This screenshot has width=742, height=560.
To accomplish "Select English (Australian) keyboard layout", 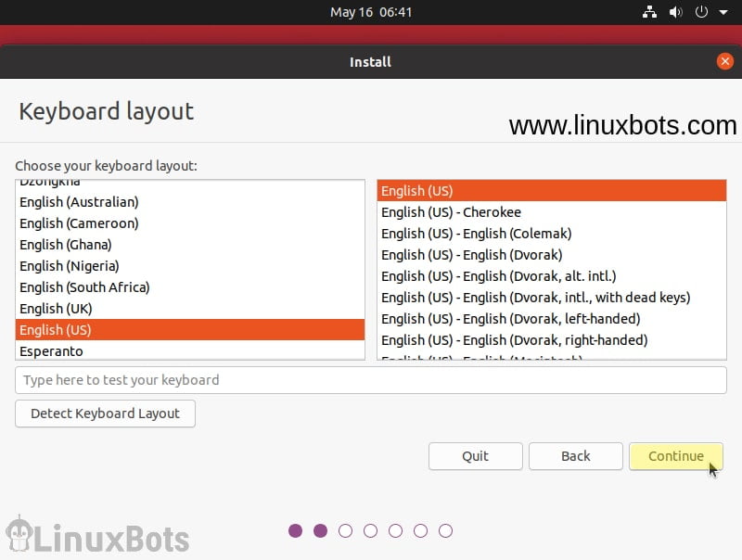I will click(x=78, y=201).
